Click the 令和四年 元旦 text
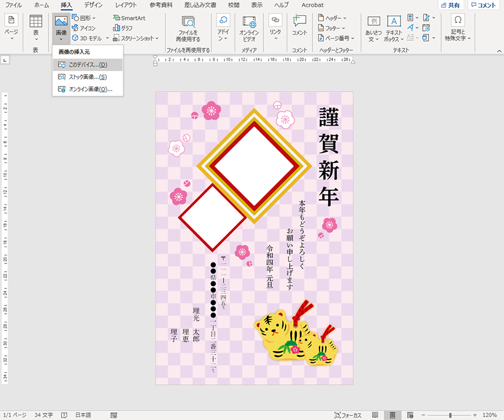The height and width of the screenshot is (420, 504). (x=270, y=266)
